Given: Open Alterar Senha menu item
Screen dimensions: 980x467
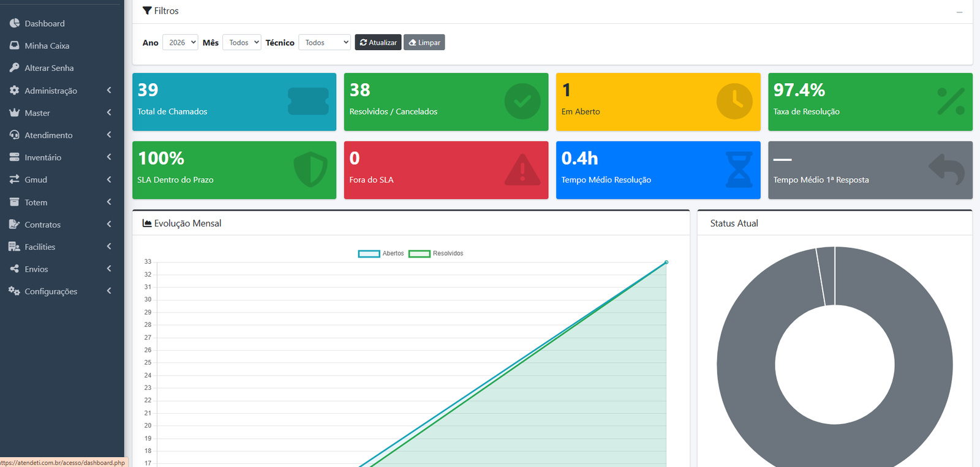Looking at the screenshot, I should click(62, 68).
